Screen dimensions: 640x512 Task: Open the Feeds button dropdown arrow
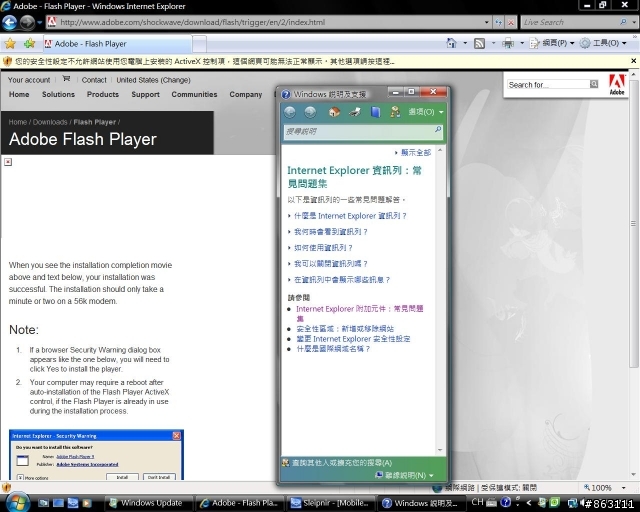coord(493,43)
